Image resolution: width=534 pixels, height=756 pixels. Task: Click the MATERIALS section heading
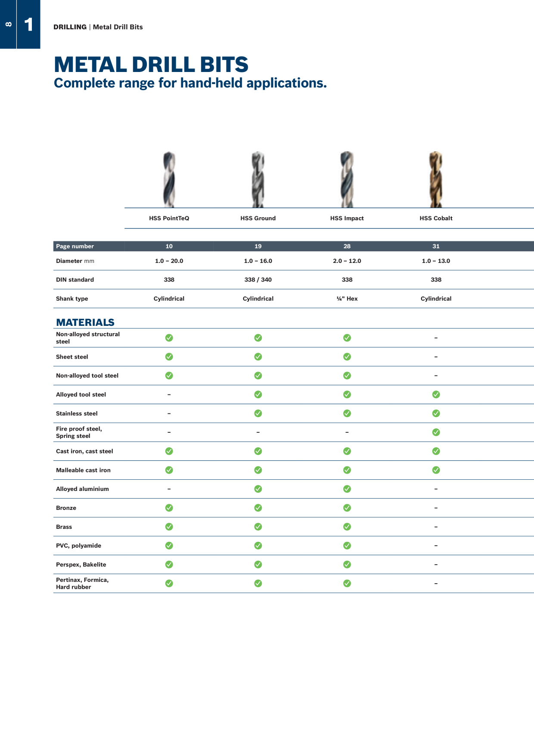click(85, 322)
